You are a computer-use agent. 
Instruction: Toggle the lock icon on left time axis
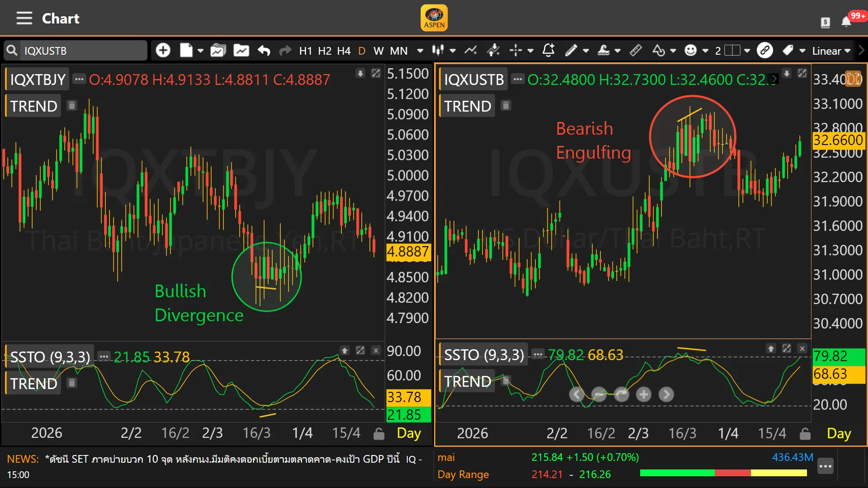[379, 434]
